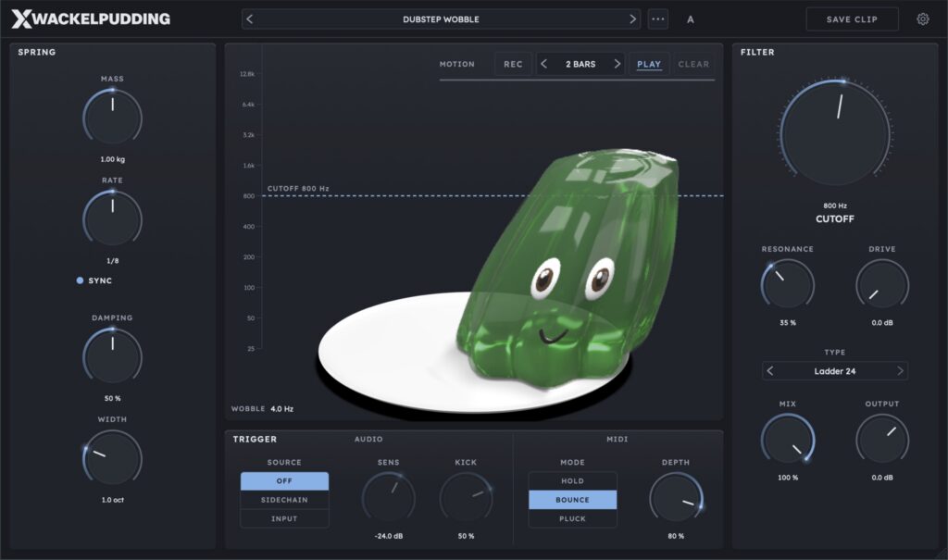Click the RATE knob

tap(112, 219)
